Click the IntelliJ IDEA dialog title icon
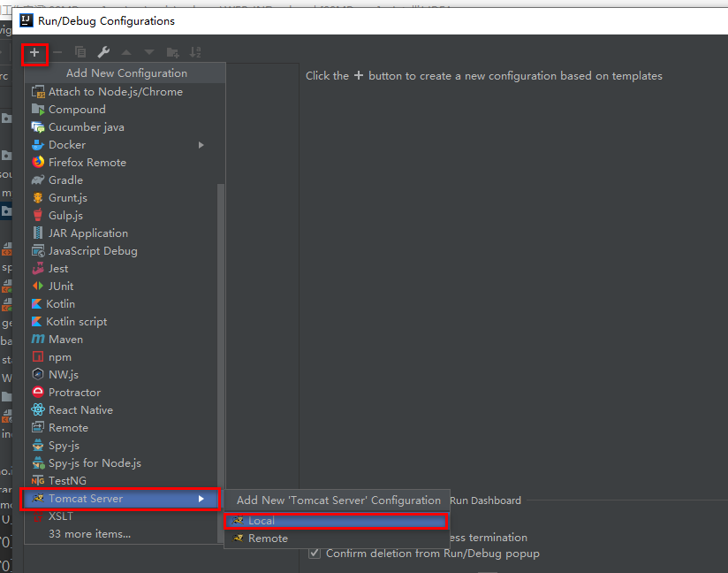 (x=27, y=21)
